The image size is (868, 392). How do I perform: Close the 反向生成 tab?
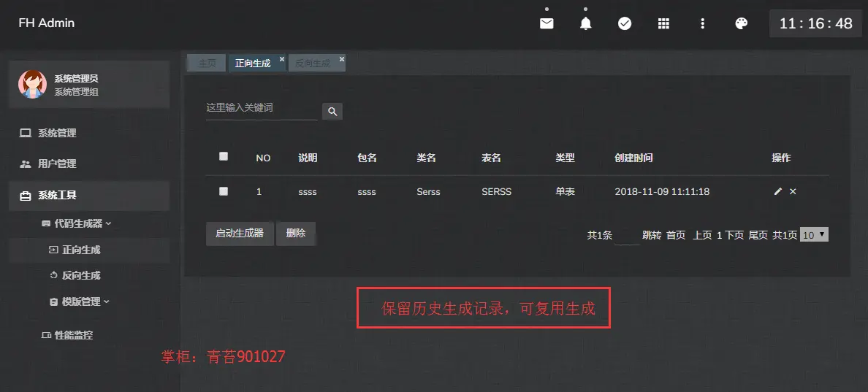[341, 58]
